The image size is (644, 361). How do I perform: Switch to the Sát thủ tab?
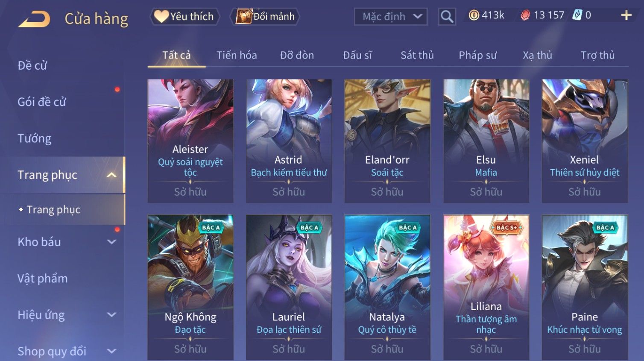(x=417, y=55)
